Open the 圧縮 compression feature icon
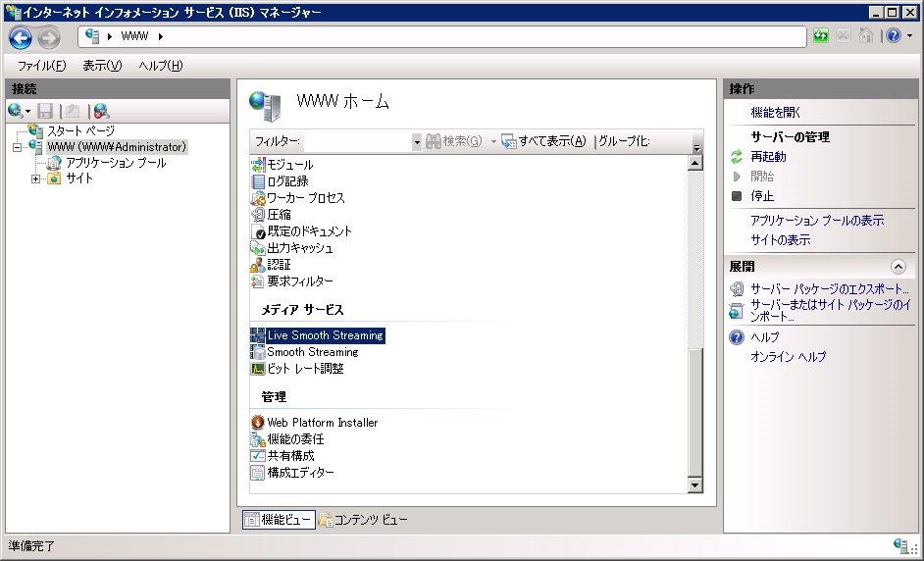Image resolution: width=924 pixels, height=561 pixels. click(x=258, y=215)
